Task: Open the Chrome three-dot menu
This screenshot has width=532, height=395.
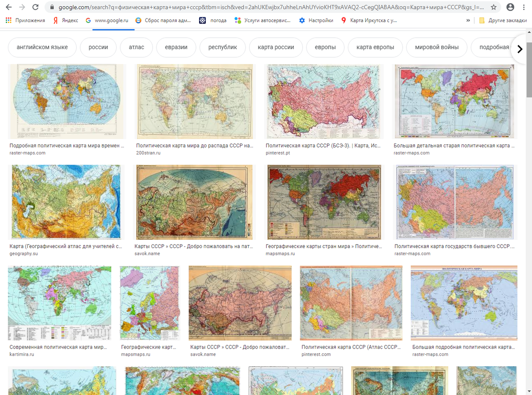Action: pos(524,7)
